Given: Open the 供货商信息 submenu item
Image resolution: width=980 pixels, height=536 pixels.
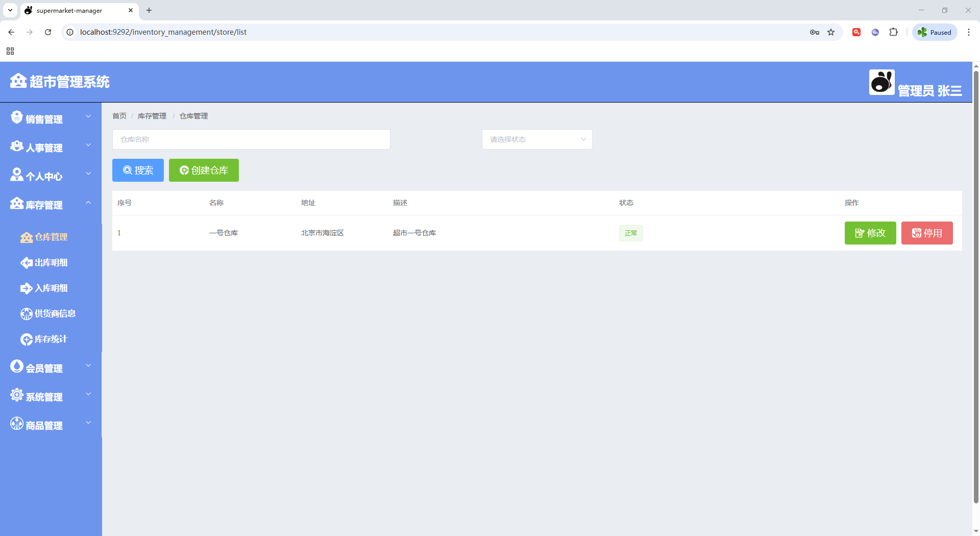Looking at the screenshot, I should click(x=55, y=314).
